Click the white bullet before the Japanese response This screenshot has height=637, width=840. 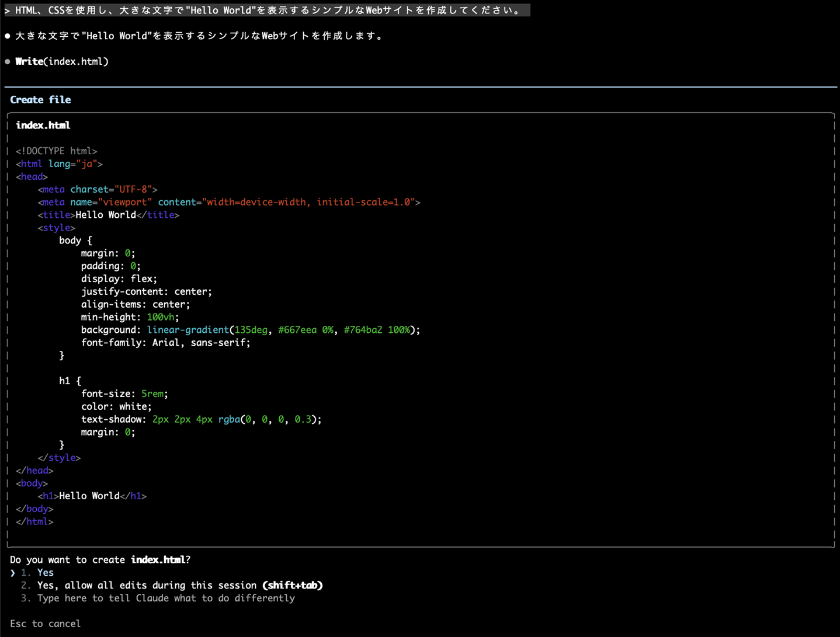[8, 36]
